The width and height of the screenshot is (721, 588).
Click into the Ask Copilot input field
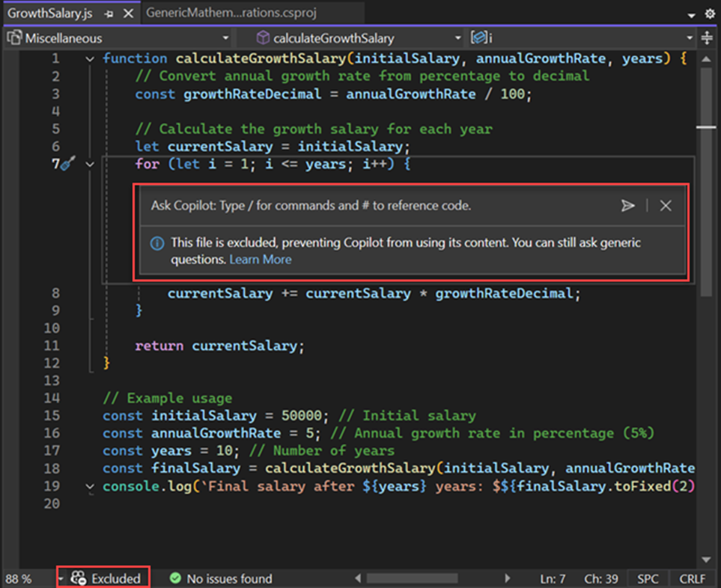374,206
